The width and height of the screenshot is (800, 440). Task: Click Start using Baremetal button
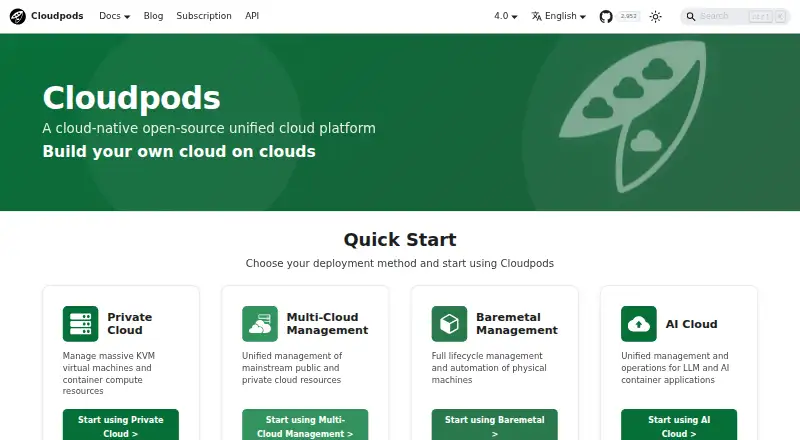point(494,426)
